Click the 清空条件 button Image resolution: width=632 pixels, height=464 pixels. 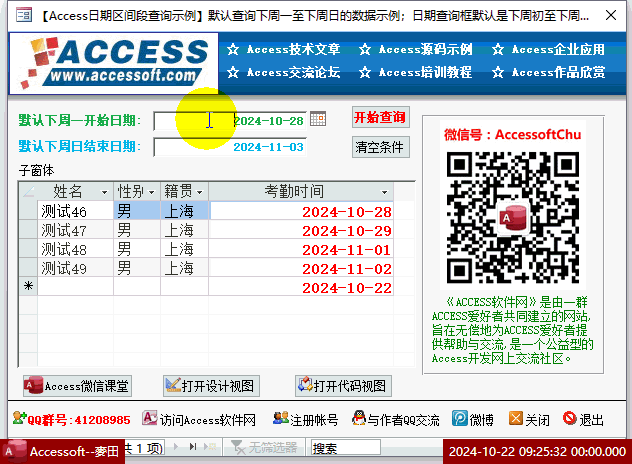click(380, 147)
